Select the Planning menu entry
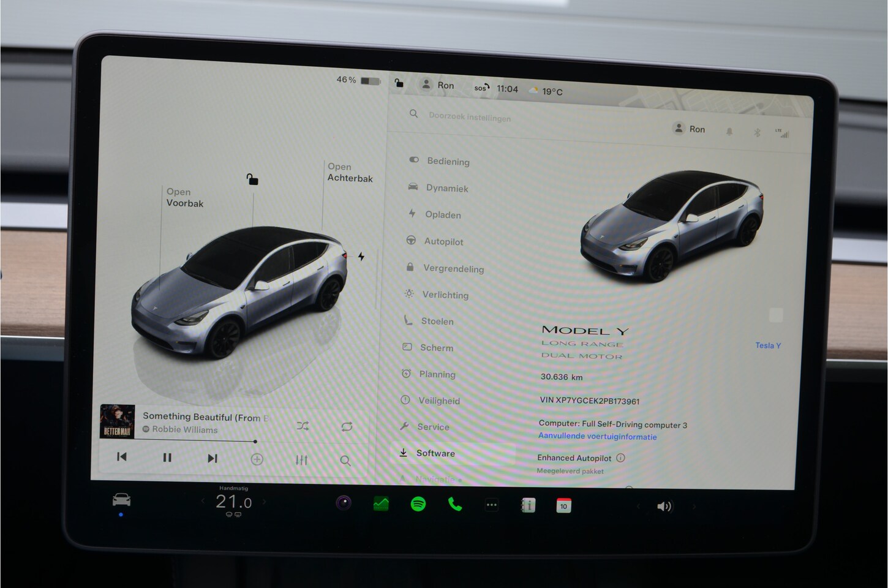Image resolution: width=888 pixels, height=588 pixels. [x=428, y=374]
